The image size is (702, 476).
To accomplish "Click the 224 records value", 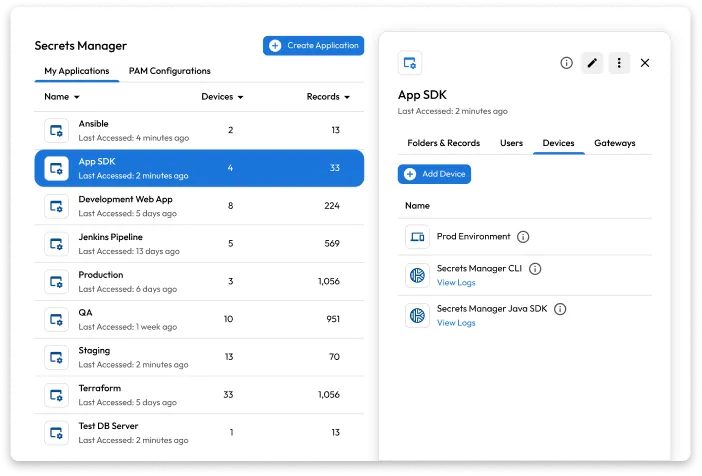I will [x=332, y=206].
